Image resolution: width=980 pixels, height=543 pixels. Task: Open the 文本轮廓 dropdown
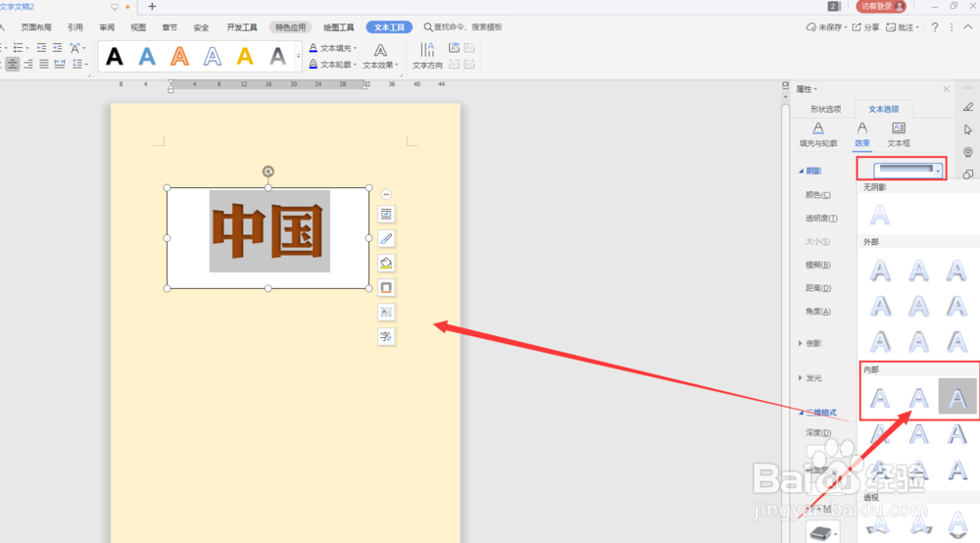[333, 65]
